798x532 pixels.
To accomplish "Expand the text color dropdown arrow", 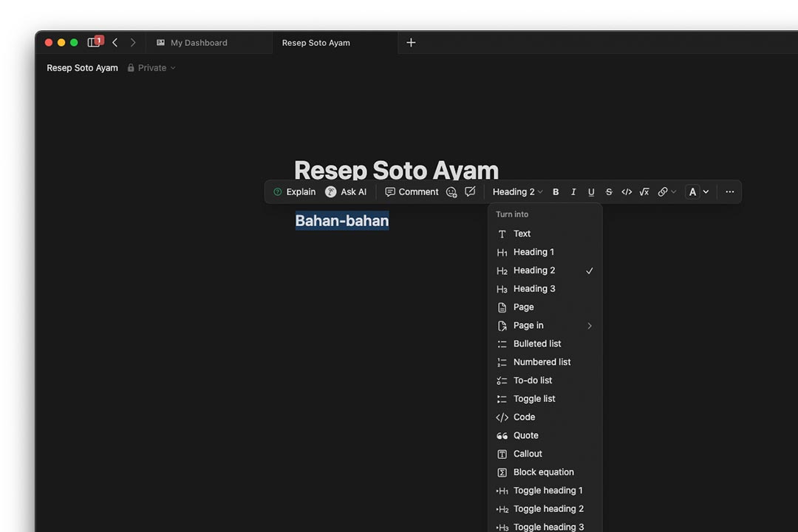I will 706,192.
